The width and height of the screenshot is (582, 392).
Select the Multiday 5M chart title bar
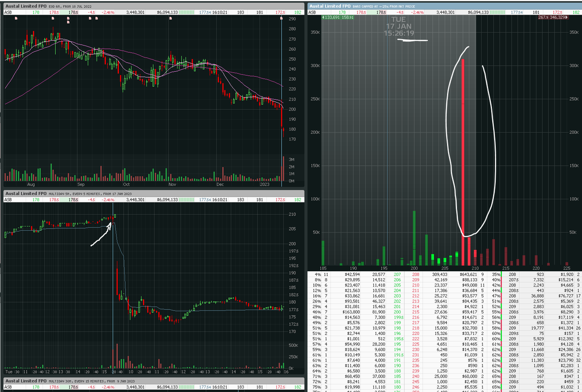point(154,193)
